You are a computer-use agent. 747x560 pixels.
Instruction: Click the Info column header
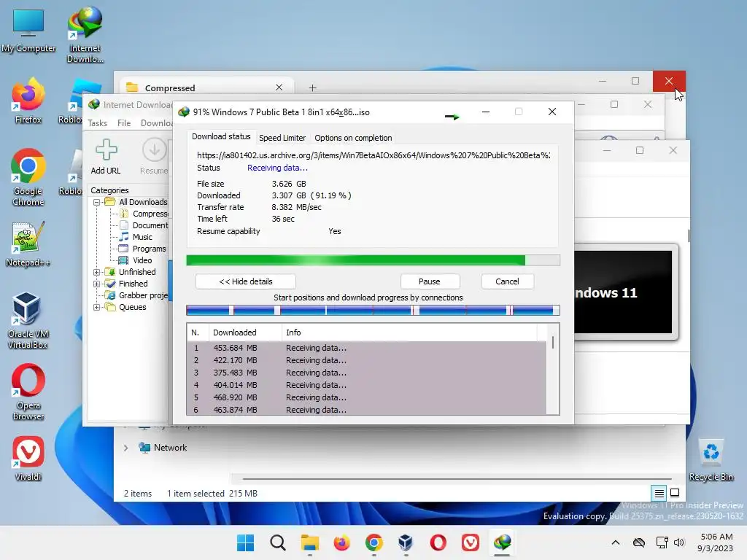410,332
